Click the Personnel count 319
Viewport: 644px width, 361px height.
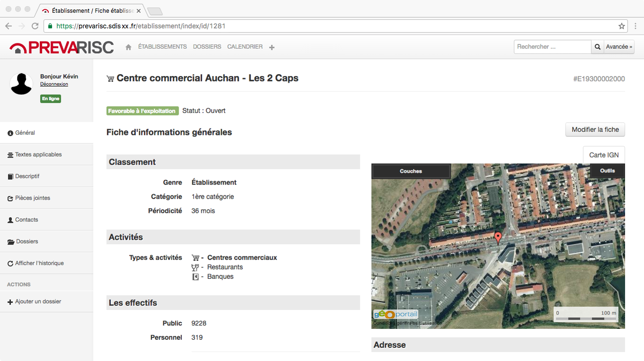(197, 338)
